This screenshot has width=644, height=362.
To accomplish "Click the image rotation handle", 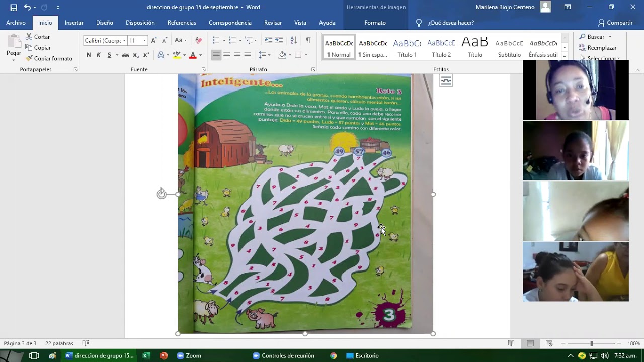I will 162,194.
